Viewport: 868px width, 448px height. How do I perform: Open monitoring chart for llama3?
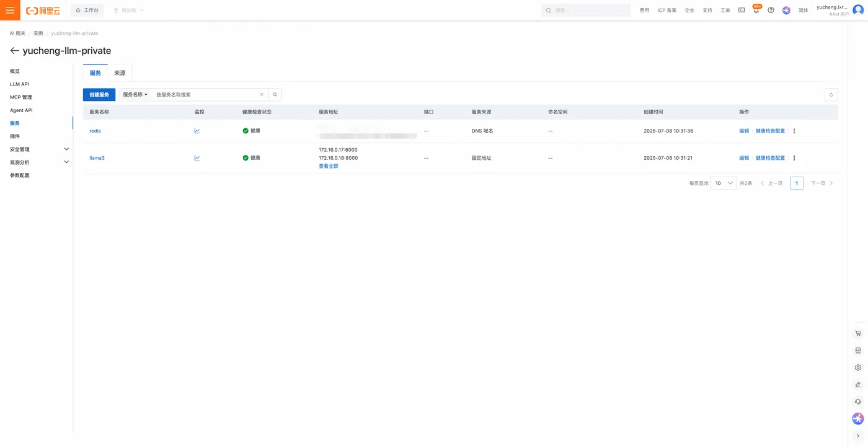197,158
